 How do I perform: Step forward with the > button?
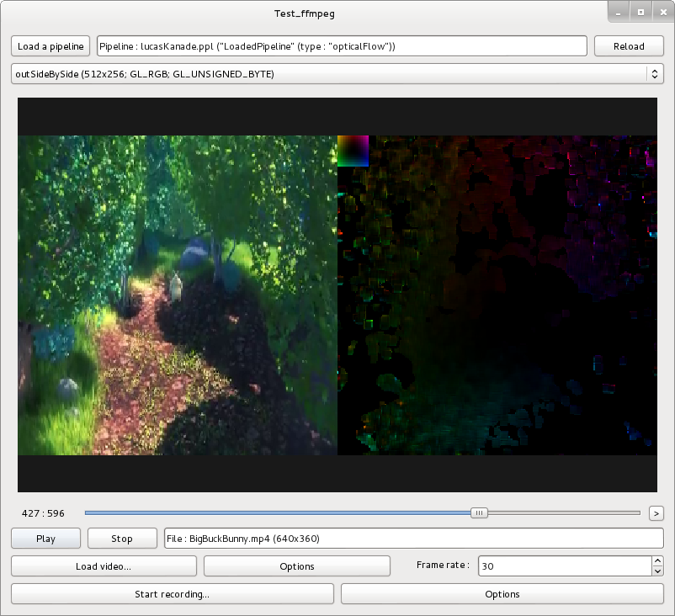pos(656,512)
